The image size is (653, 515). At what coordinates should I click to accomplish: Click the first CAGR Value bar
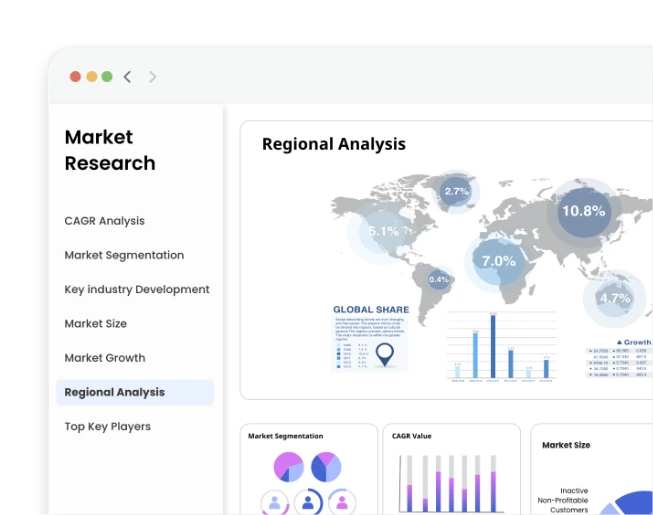tap(409, 483)
